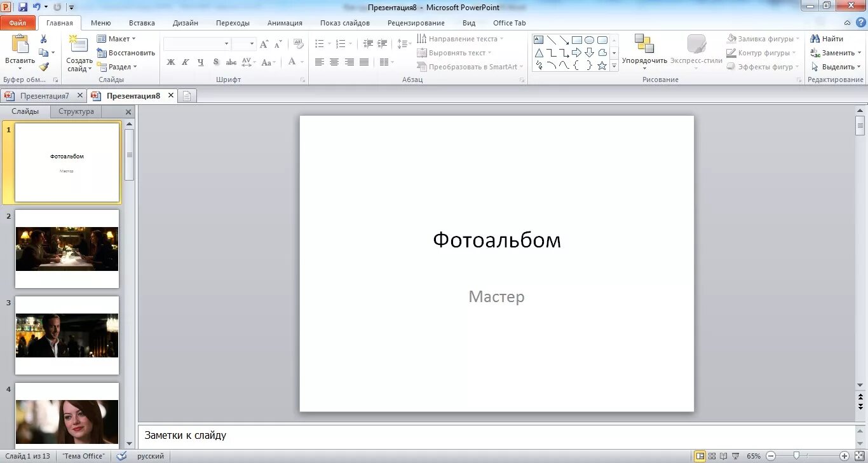Click zoom in plus button

click(x=844, y=456)
